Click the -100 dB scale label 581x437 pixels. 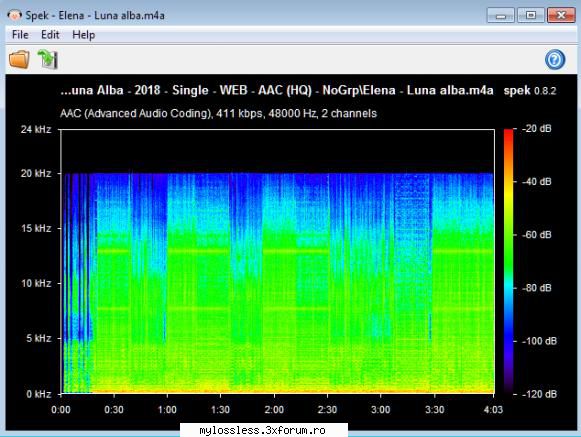pyautogui.click(x=539, y=341)
